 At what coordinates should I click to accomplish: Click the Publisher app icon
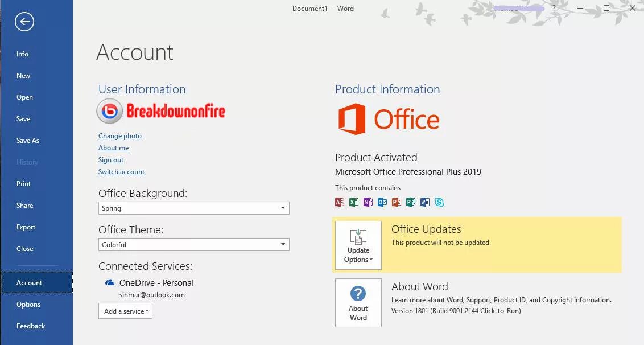pos(410,202)
